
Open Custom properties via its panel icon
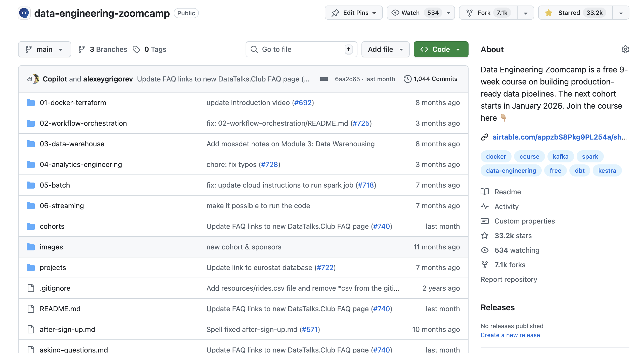pyautogui.click(x=485, y=221)
